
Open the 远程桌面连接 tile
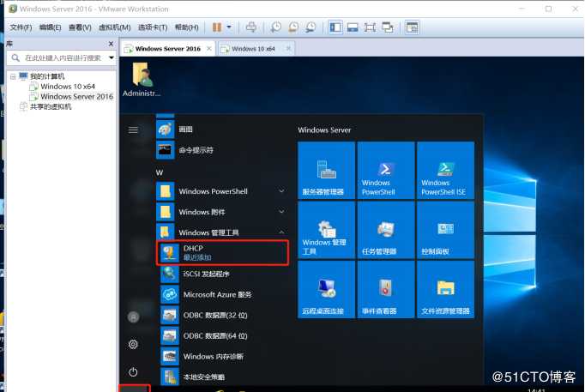(326, 289)
